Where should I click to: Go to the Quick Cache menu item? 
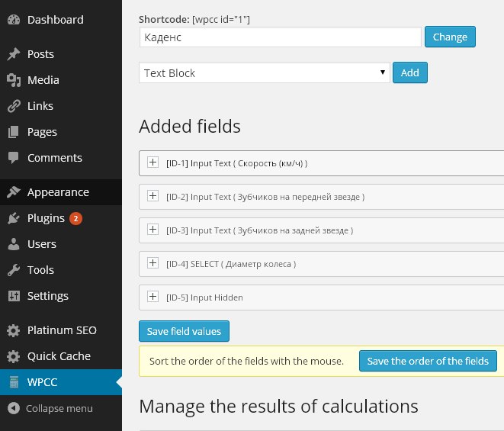pyautogui.click(x=59, y=356)
